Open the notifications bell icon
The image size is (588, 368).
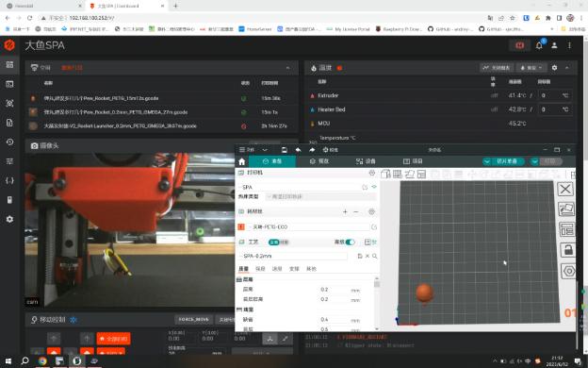point(539,45)
